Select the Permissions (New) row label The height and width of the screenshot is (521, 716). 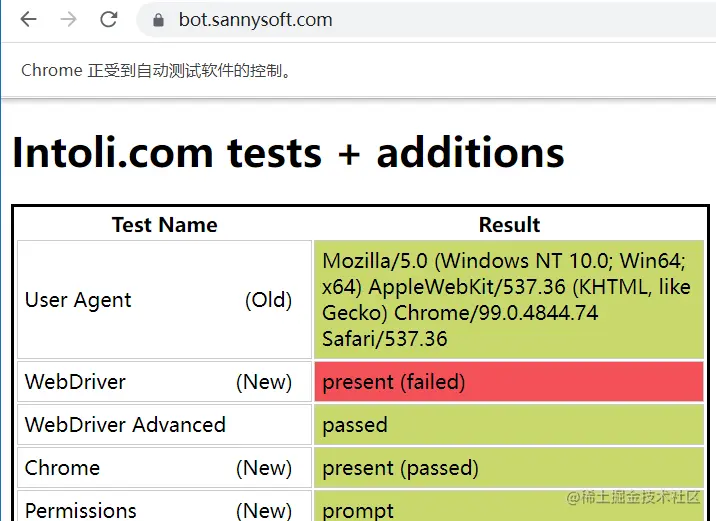[164, 506]
